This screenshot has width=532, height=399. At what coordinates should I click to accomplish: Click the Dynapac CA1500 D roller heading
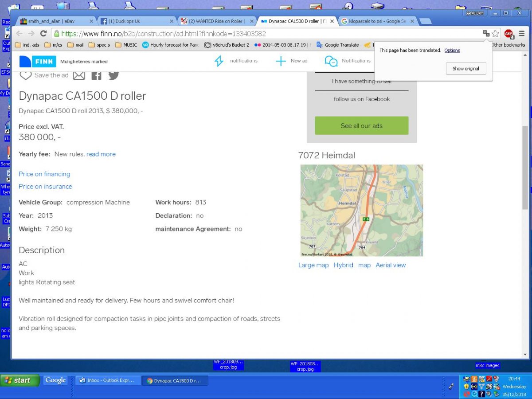point(82,96)
